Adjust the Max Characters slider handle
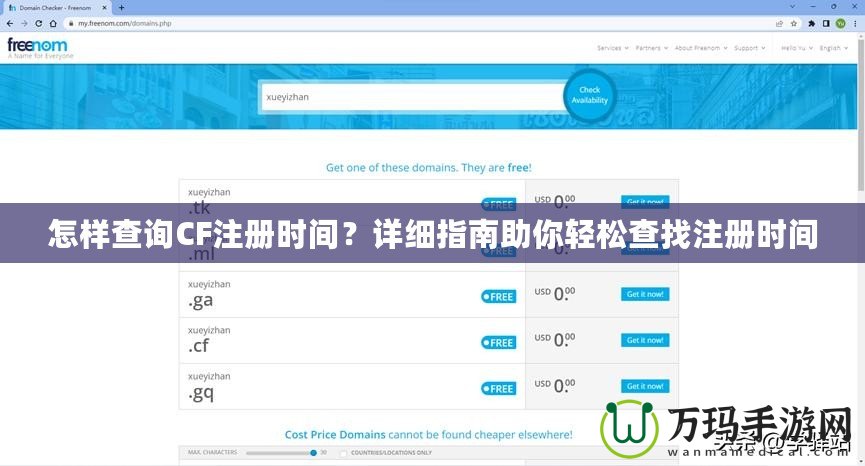This screenshot has height=466, width=865. (313, 453)
